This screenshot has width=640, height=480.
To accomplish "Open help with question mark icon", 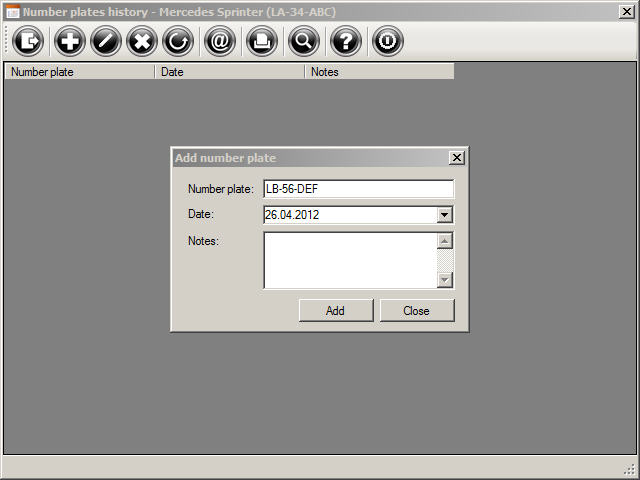I will tap(345, 42).
